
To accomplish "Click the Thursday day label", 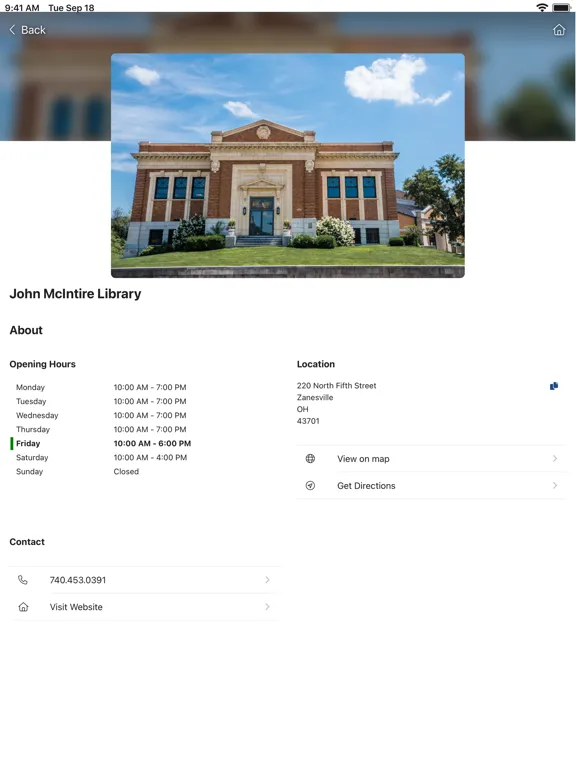I will (33, 430).
